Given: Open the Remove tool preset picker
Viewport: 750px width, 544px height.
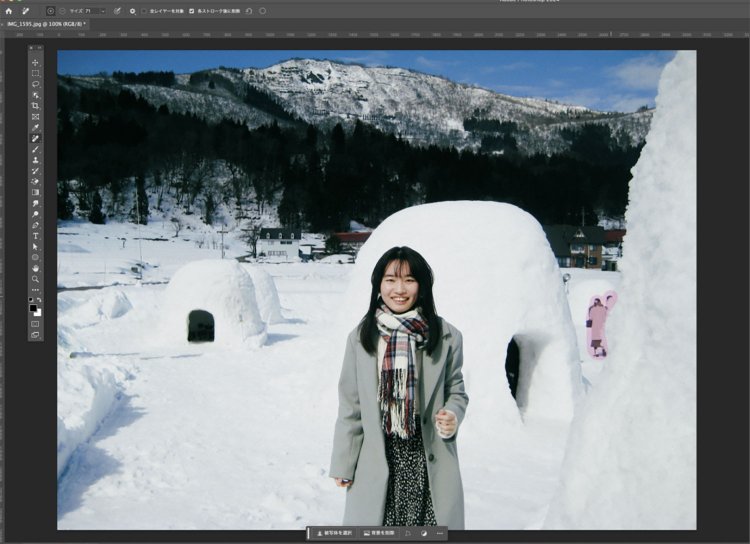Looking at the screenshot, I should tap(26, 11).
